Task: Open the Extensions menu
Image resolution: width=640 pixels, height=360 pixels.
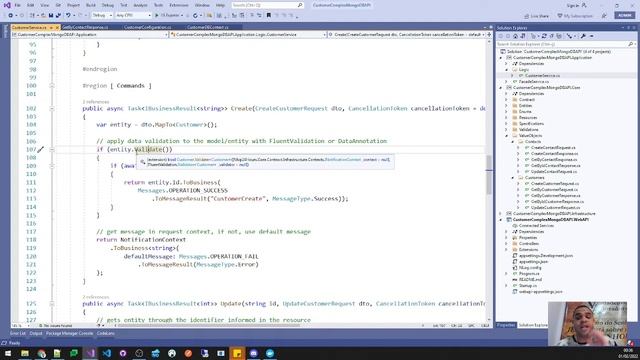Action: coord(179,5)
